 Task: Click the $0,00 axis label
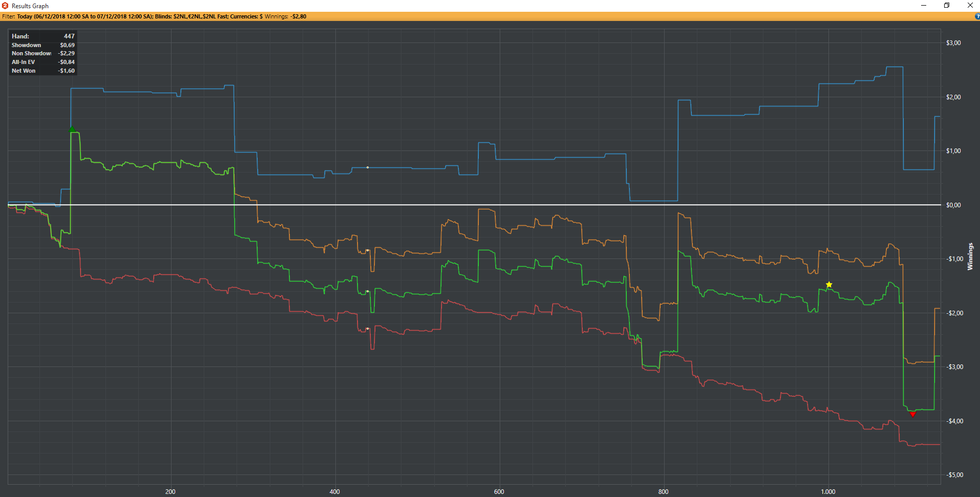click(953, 205)
